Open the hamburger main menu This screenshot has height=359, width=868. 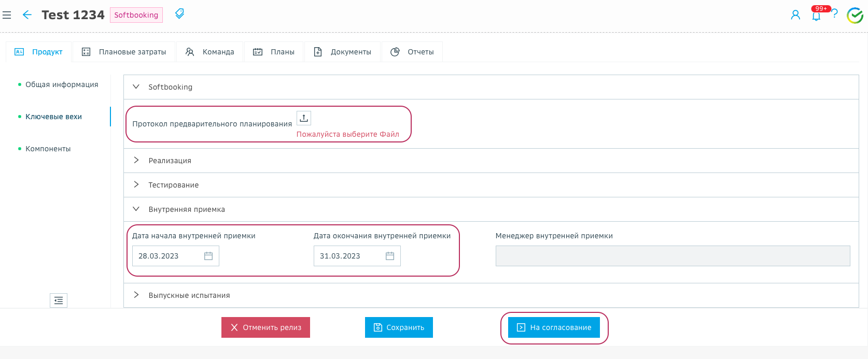(x=7, y=15)
